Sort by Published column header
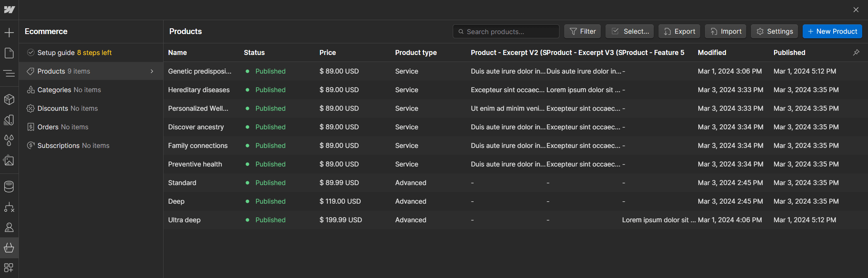 click(x=790, y=53)
